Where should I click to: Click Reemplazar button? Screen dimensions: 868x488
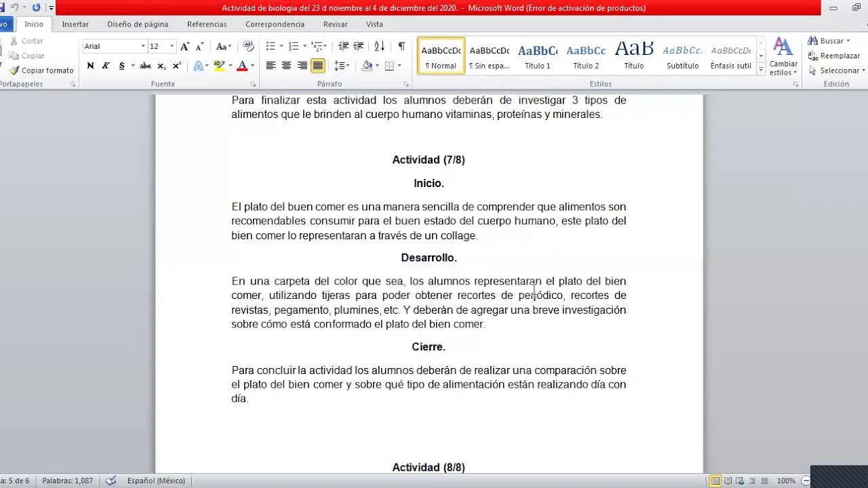(x=834, y=56)
